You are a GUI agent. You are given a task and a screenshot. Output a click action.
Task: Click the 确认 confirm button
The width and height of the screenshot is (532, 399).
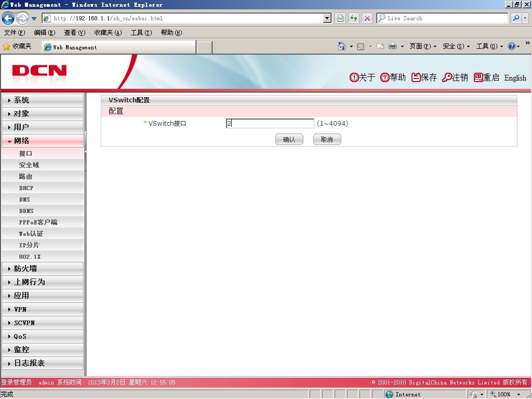coord(289,139)
